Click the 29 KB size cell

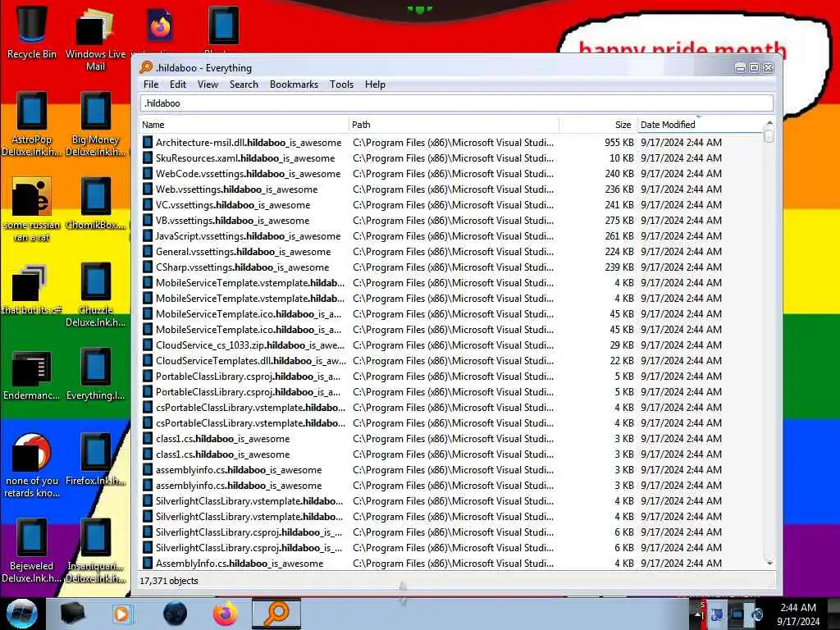point(622,345)
